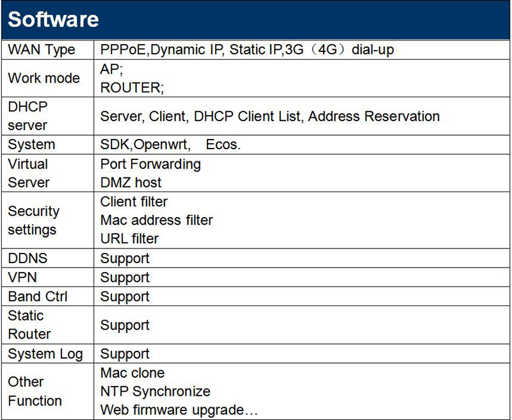Select the Virtual Server label
This screenshot has height=420, width=512.
(x=28, y=173)
